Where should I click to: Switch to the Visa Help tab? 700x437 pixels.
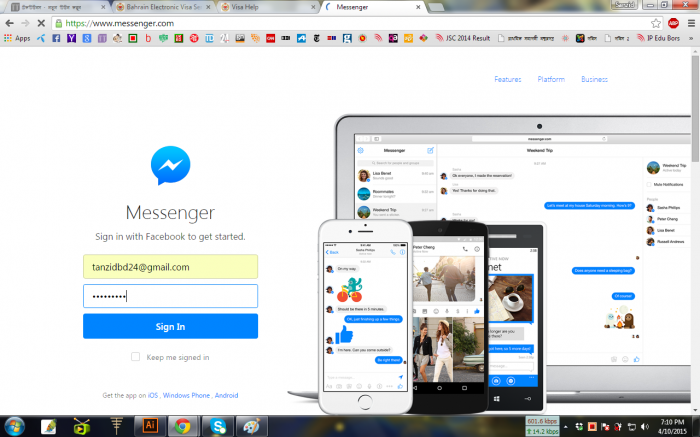coord(268,7)
